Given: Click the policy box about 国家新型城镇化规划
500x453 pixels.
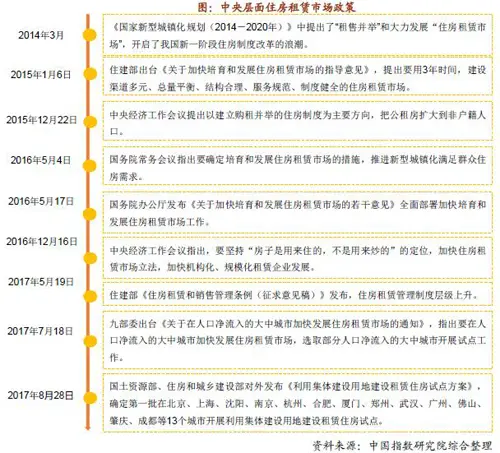Looking at the screenshot, I should point(297,35).
